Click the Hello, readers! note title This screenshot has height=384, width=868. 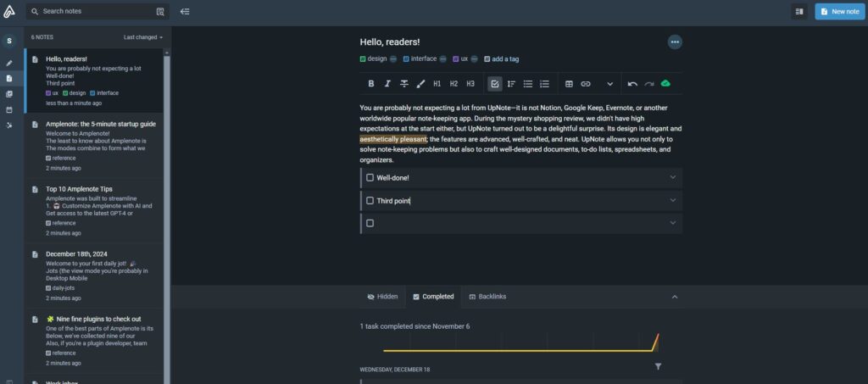click(x=390, y=42)
